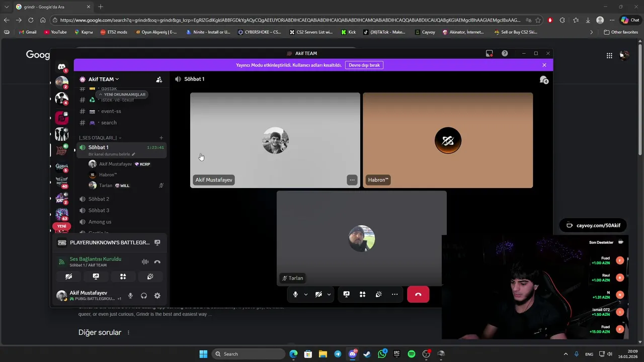
Task: Open server icon with 63 badge
Action: [x=61, y=215]
